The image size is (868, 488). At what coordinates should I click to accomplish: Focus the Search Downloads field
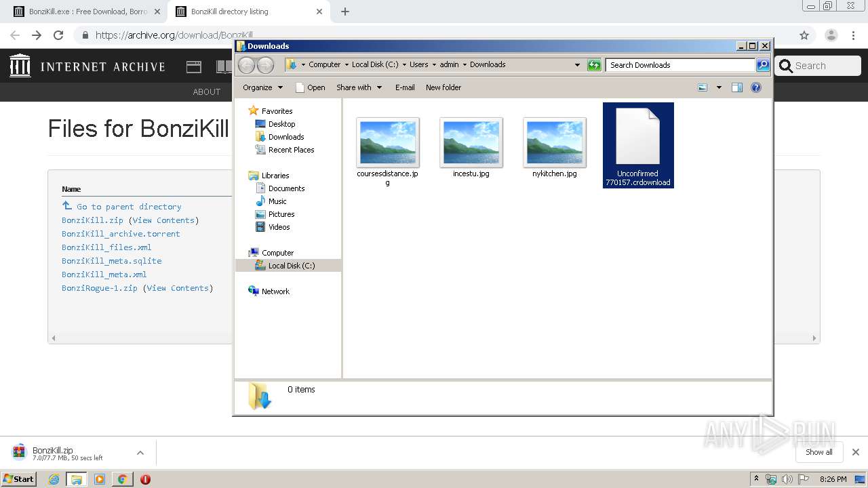pos(680,65)
